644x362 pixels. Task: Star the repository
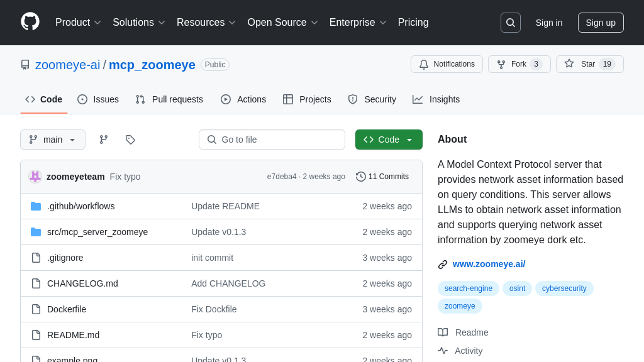coord(590,64)
